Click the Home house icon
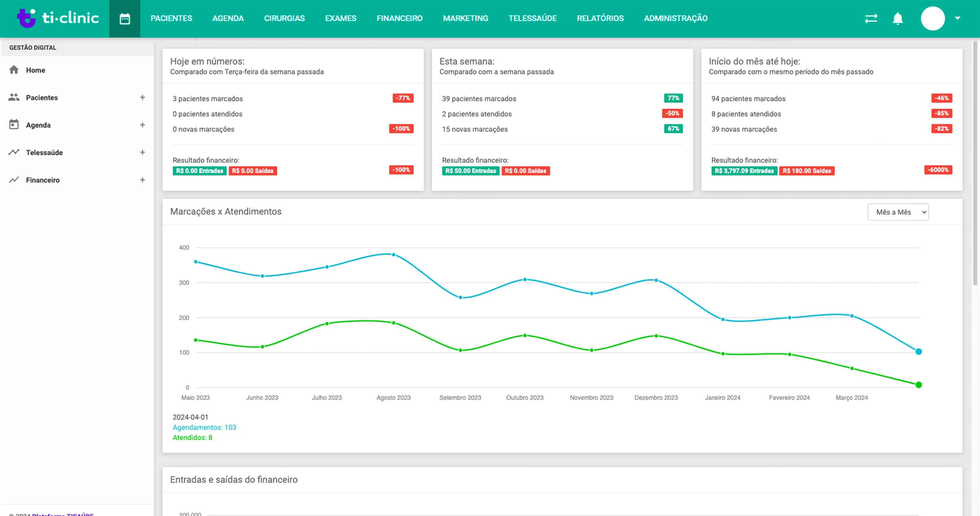 click(x=14, y=70)
